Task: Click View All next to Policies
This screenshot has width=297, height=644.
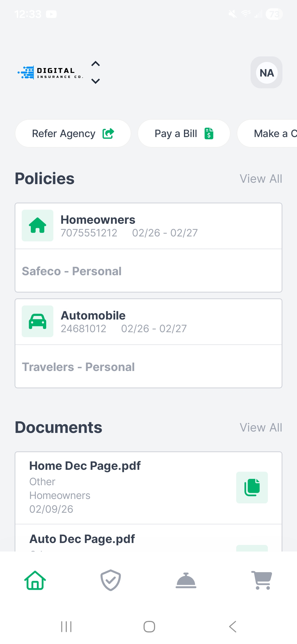Action: (261, 179)
